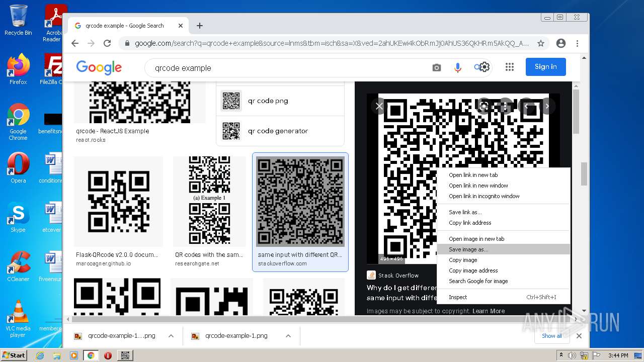644x362 pixels.
Task: Click the Chrome back arrow
Action: pyautogui.click(x=75, y=43)
